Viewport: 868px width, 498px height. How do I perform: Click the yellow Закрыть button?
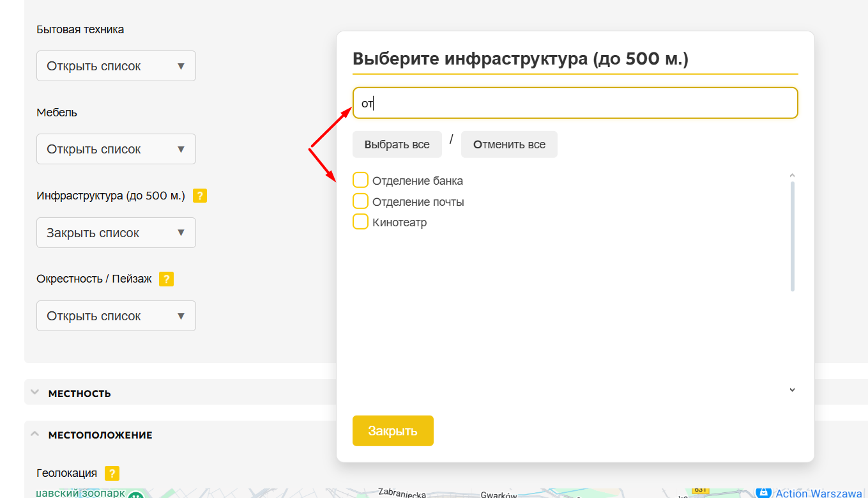[393, 431]
